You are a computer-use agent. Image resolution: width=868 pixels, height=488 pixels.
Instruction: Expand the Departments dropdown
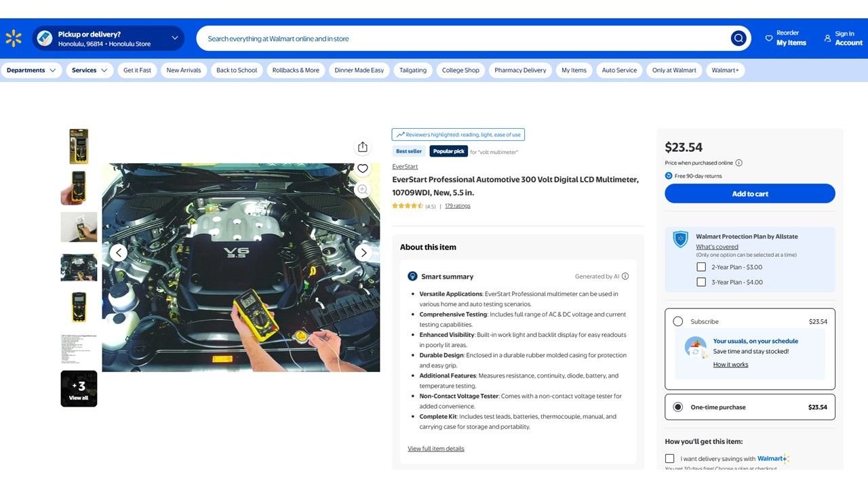click(x=31, y=70)
